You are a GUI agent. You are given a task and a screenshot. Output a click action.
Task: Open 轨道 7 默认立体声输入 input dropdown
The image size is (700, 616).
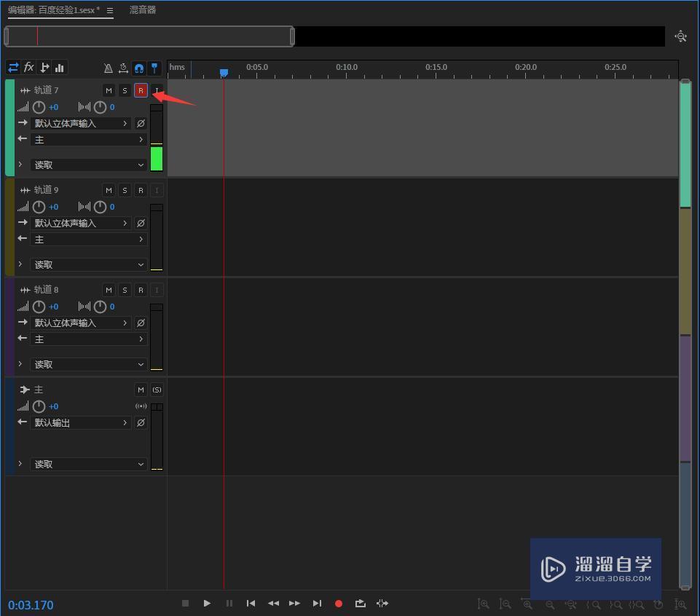click(x=81, y=123)
